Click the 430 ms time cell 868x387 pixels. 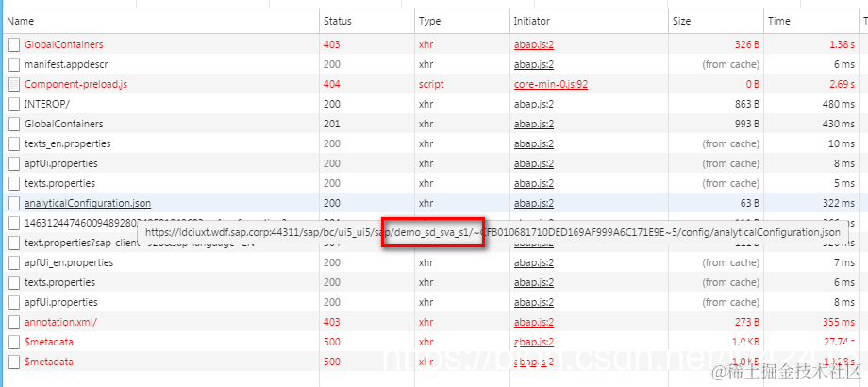[838, 124]
